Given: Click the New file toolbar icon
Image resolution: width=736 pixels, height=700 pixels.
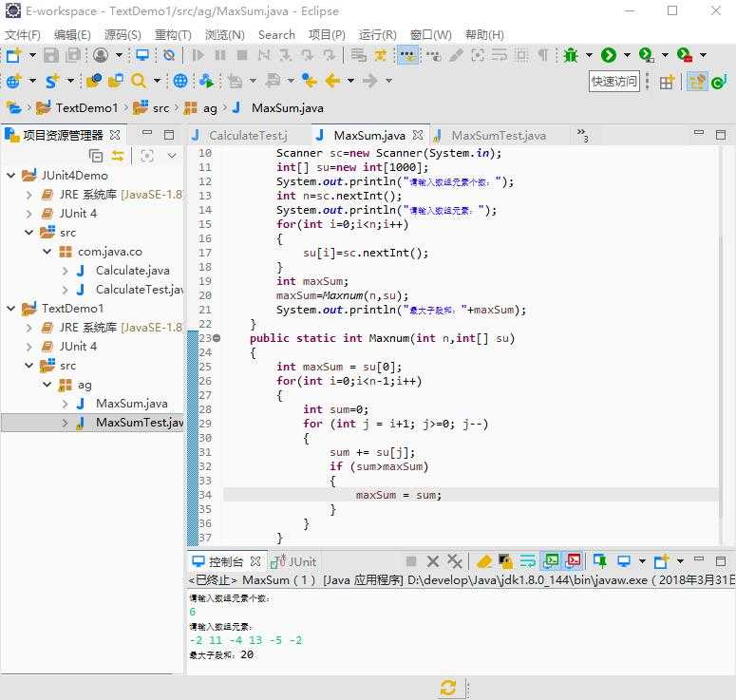Looking at the screenshot, I should (13, 55).
